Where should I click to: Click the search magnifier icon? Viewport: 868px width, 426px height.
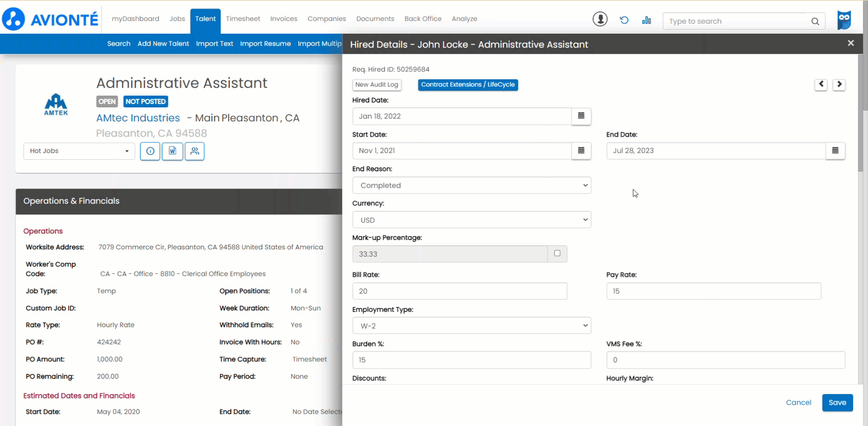point(815,21)
